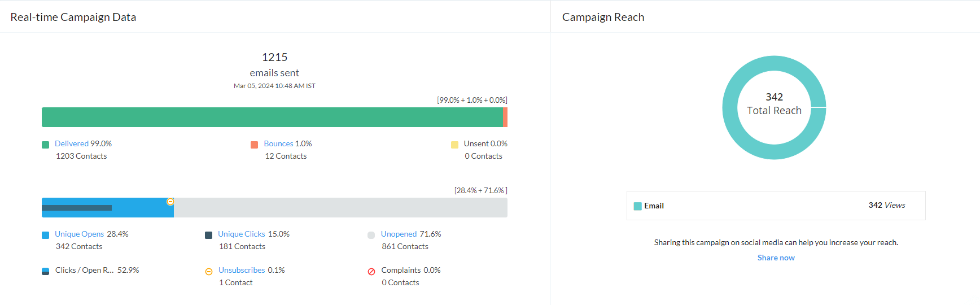The image size is (980, 305).
Task: Click the teal Email legend swatch
Action: point(637,206)
